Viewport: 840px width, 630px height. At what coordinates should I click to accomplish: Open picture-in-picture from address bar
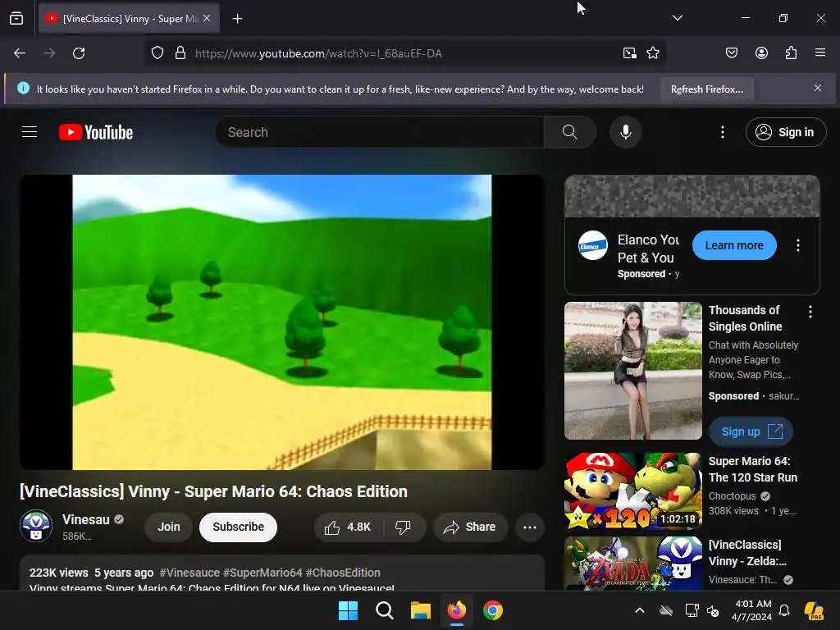click(629, 53)
